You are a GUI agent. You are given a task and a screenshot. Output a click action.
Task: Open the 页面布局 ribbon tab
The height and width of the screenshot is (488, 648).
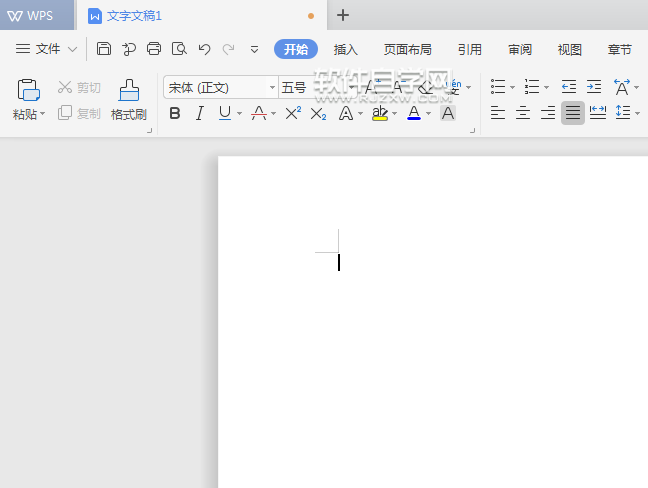coord(408,49)
